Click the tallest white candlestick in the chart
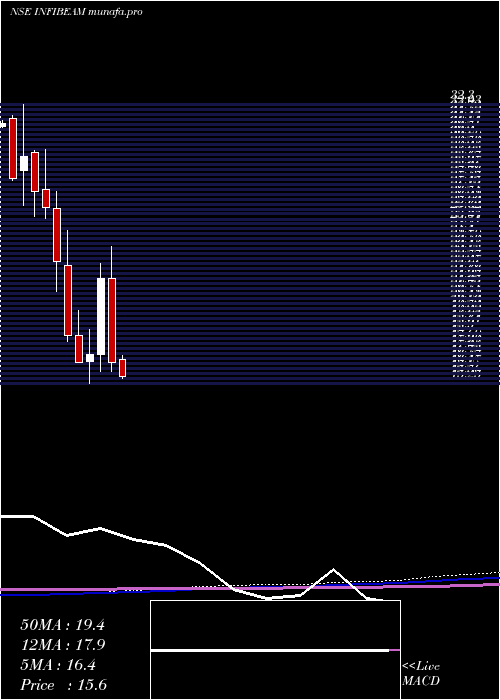This screenshot has width=500, height=700. (x=101, y=317)
